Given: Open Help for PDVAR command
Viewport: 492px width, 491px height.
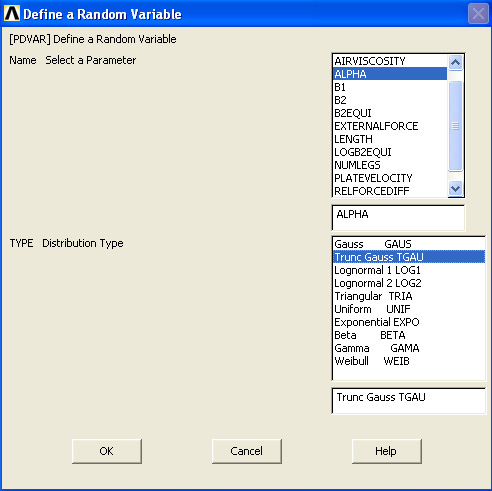Looking at the screenshot, I should tap(386, 451).
